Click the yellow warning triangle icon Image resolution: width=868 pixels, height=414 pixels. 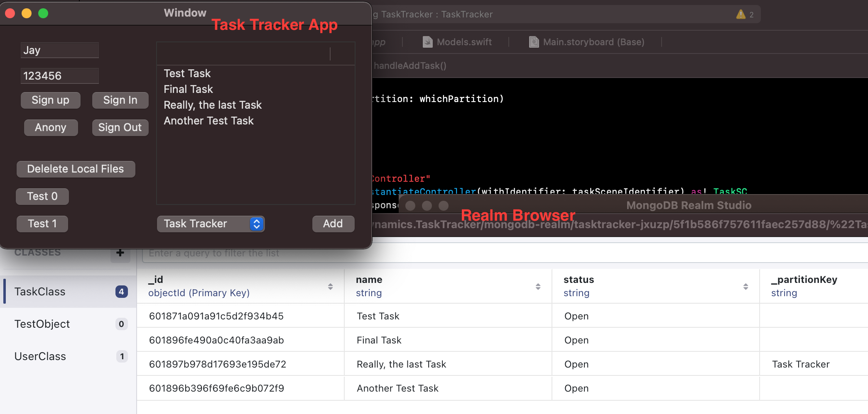pos(740,15)
